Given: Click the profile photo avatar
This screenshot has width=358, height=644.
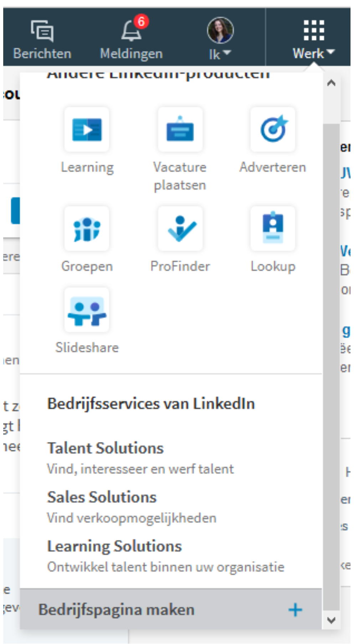Looking at the screenshot, I should [x=220, y=30].
